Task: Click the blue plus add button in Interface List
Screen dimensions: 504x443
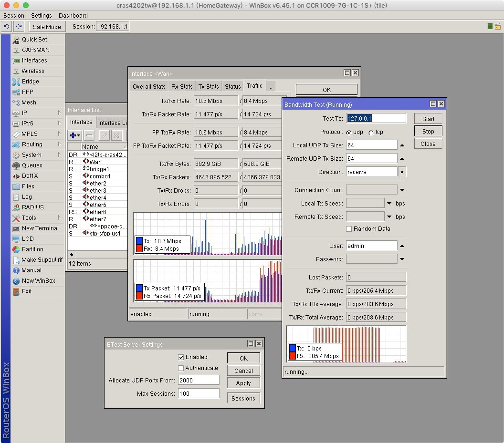Action: [x=75, y=135]
